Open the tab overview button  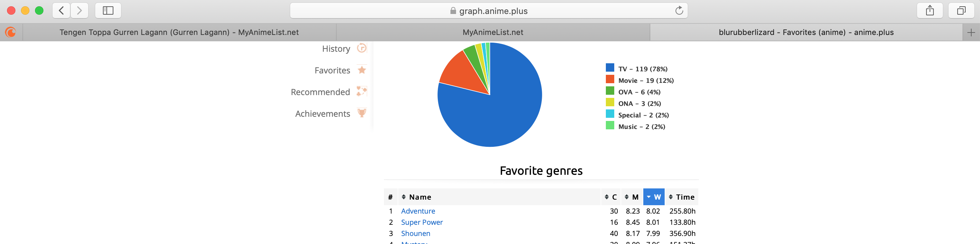tap(961, 10)
